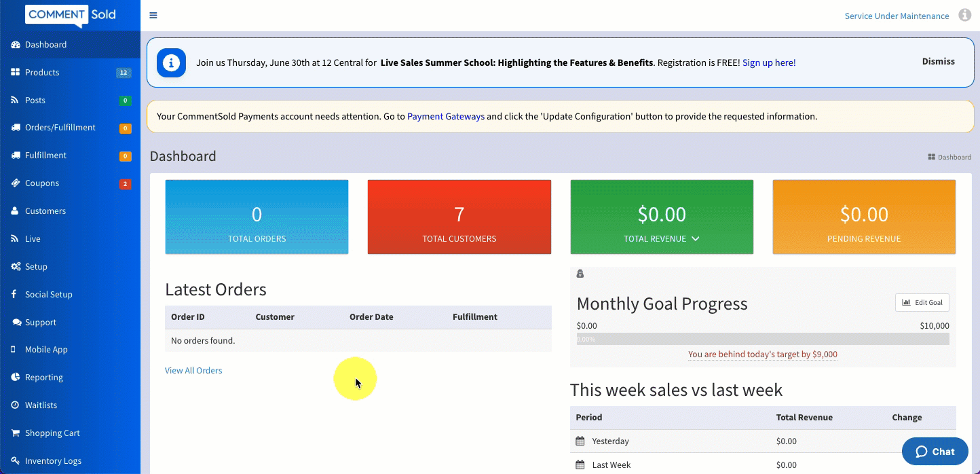The image size is (980, 474).
Task: Open View All Orders link
Action: point(193,371)
